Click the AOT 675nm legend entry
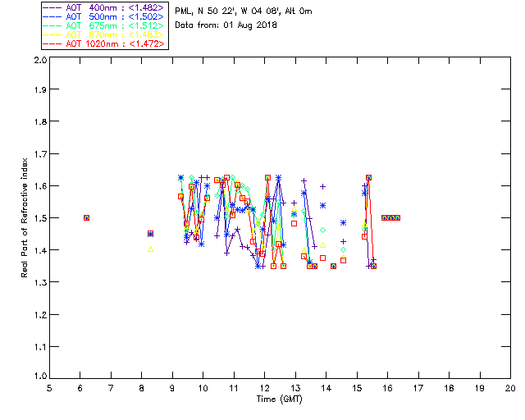Screen dimensions: 525x420 pyautogui.click(x=103, y=25)
